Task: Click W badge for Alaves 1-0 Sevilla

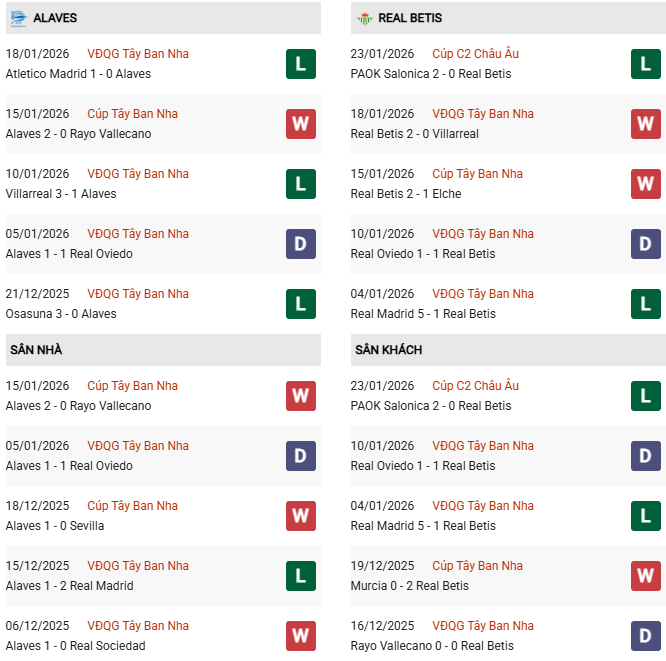Action: coord(301,516)
